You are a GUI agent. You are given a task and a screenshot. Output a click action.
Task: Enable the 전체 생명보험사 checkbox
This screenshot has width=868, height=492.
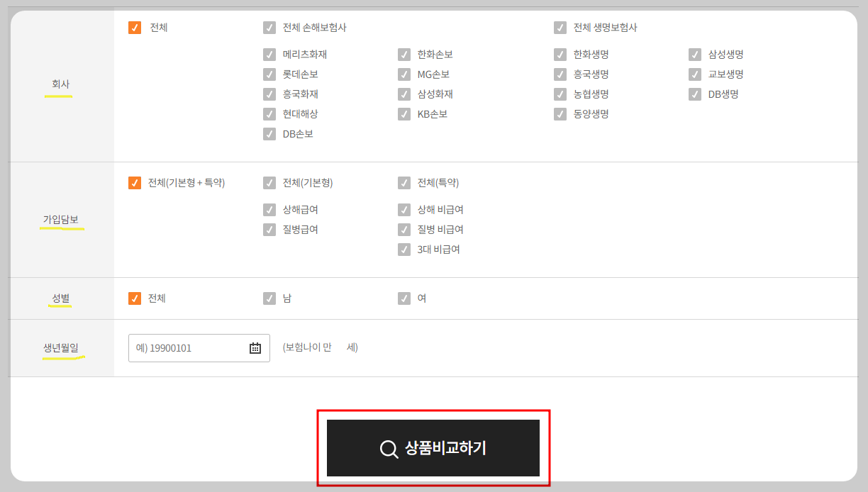(x=560, y=28)
